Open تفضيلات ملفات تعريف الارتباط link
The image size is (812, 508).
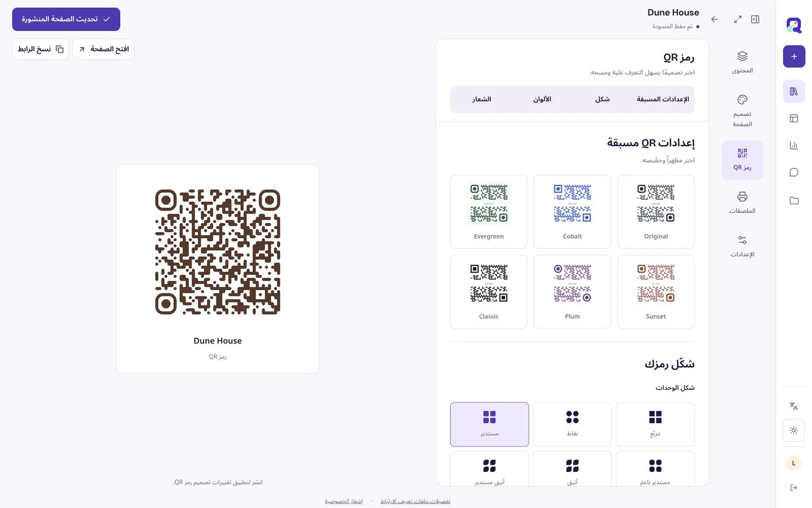[x=416, y=501]
